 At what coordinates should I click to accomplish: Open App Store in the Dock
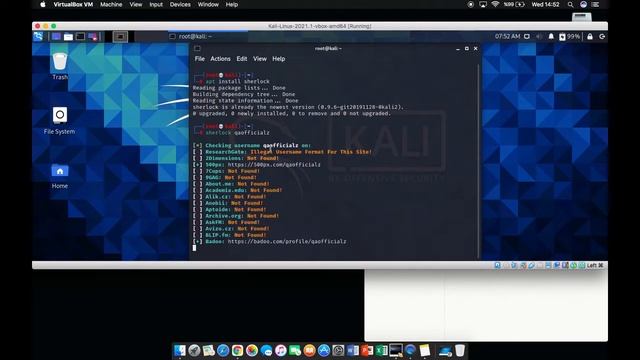coord(324,350)
